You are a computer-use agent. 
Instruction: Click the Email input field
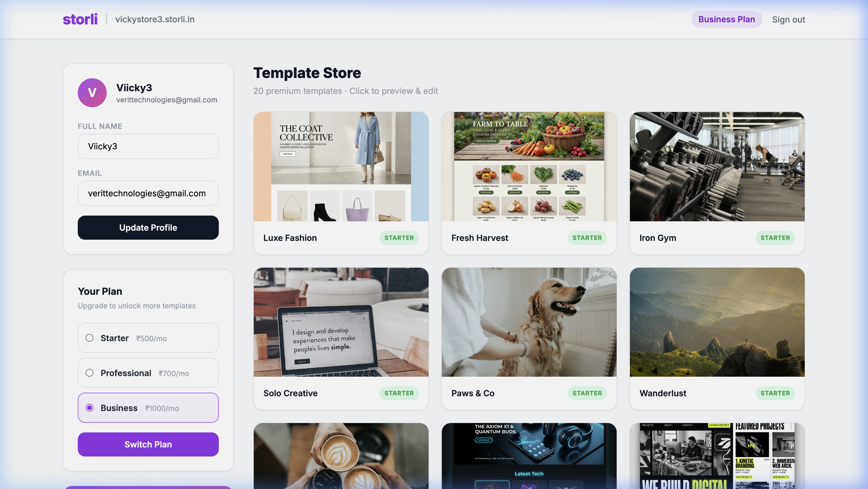[148, 193]
